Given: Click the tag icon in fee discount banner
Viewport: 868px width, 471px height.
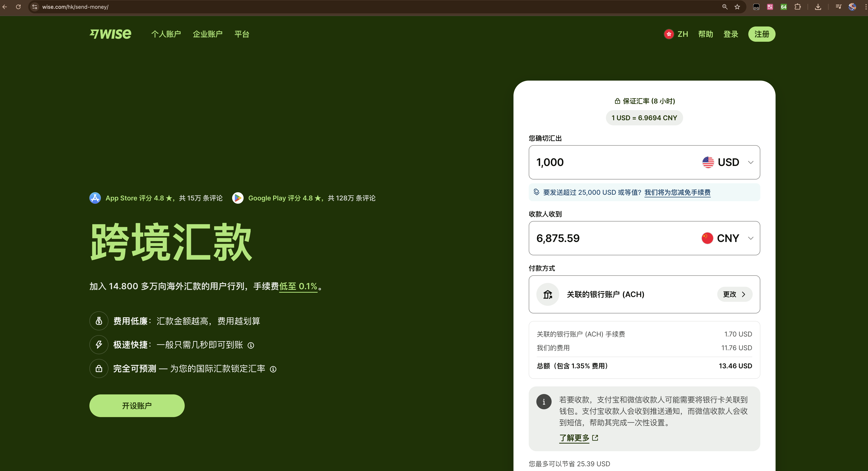Looking at the screenshot, I should click(x=536, y=192).
